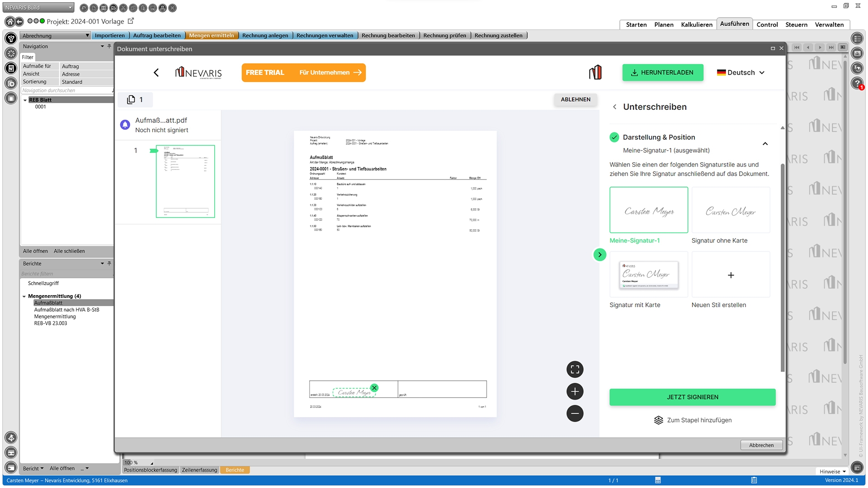Select the Signatur ohne Karte style
Viewport: 868px width, 488px height.
(x=730, y=210)
